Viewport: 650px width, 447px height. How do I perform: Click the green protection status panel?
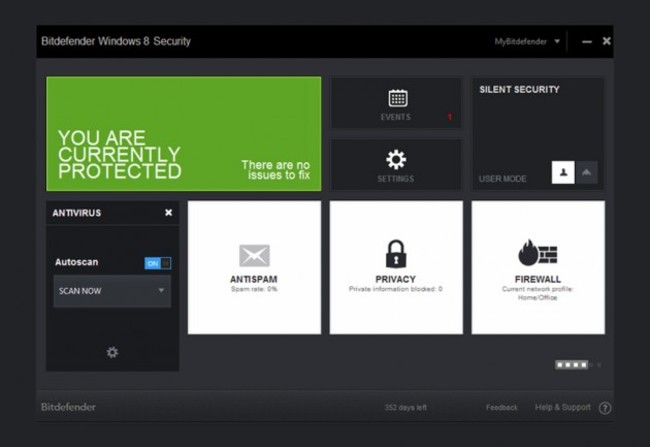(183, 134)
